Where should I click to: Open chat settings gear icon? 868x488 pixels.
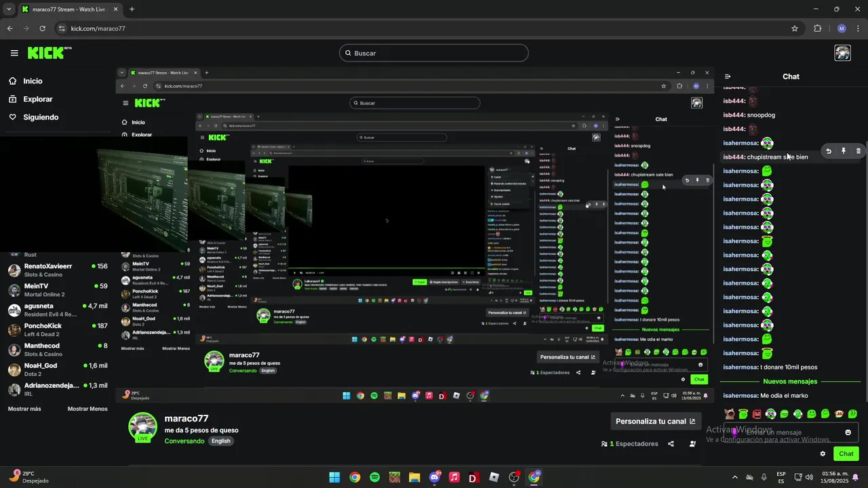(823, 454)
